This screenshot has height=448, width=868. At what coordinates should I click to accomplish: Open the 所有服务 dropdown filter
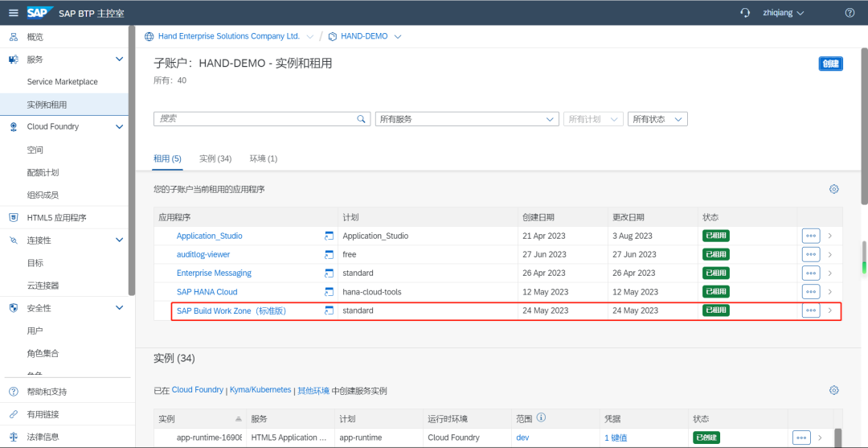tap(467, 119)
